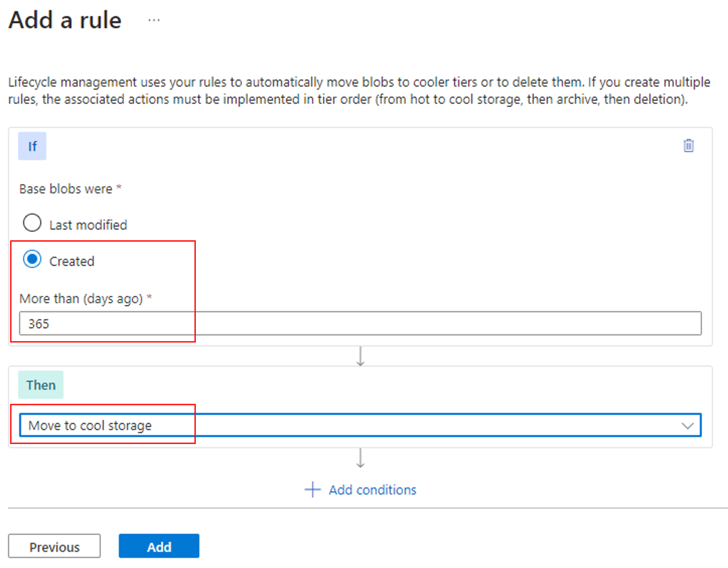Select the Created radio button
Viewport: 728px width, 568px height.
click(32, 259)
